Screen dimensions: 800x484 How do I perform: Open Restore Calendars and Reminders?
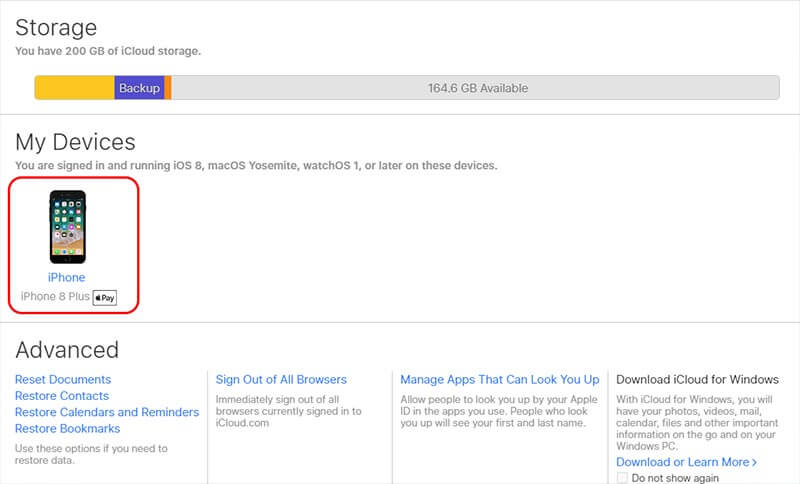point(107,412)
